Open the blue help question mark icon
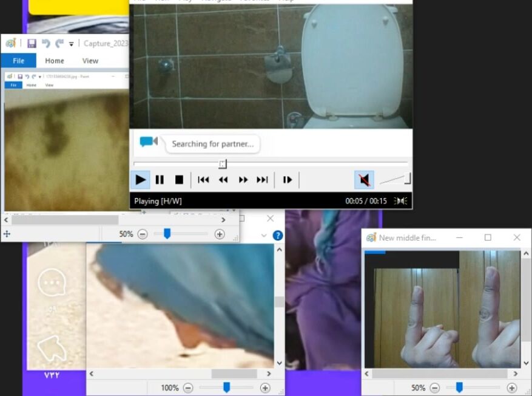This screenshot has height=396, width=532. [x=278, y=235]
